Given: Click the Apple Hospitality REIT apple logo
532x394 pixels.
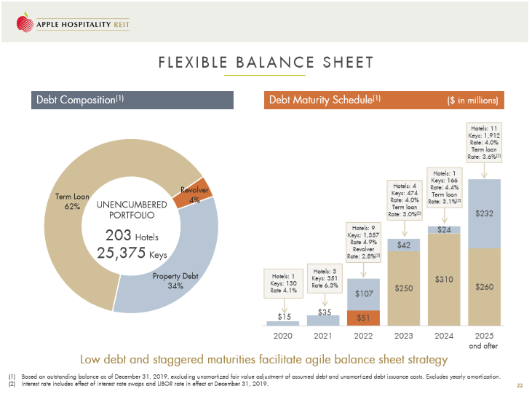Looking at the screenshot, I should (x=24, y=23).
